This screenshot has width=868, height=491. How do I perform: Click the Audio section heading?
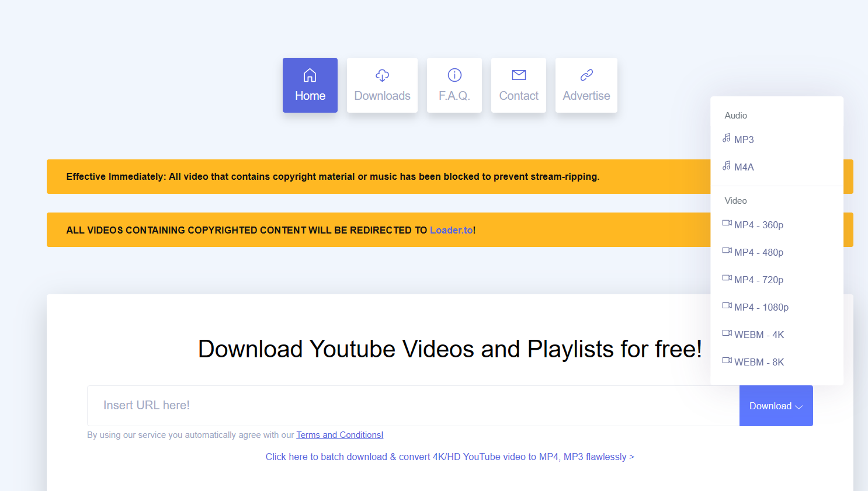(x=736, y=116)
